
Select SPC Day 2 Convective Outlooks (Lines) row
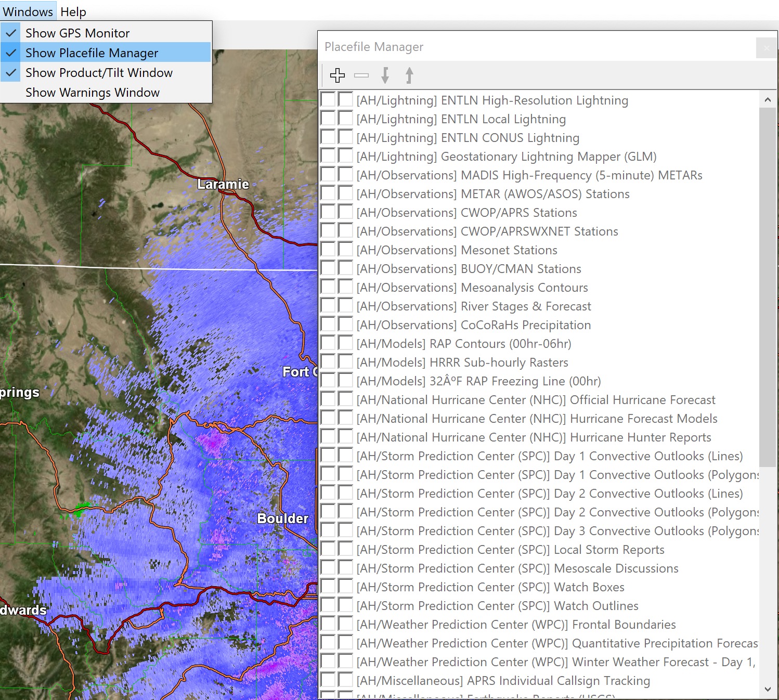click(x=539, y=494)
